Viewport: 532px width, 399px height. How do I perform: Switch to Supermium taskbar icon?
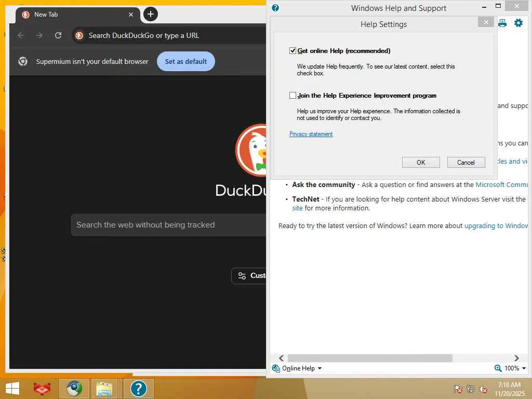pos(74,389)
